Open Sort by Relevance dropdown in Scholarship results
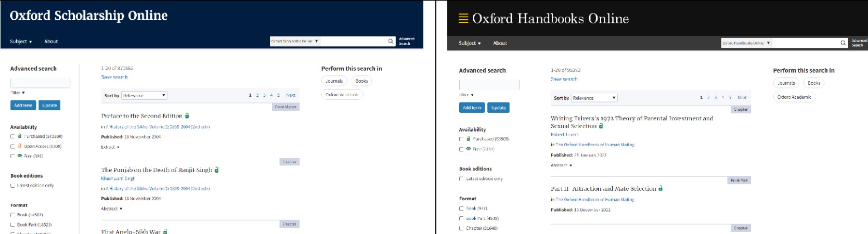Image resolution: width=868 pixels, height=234 pixels. coord(144,95)
